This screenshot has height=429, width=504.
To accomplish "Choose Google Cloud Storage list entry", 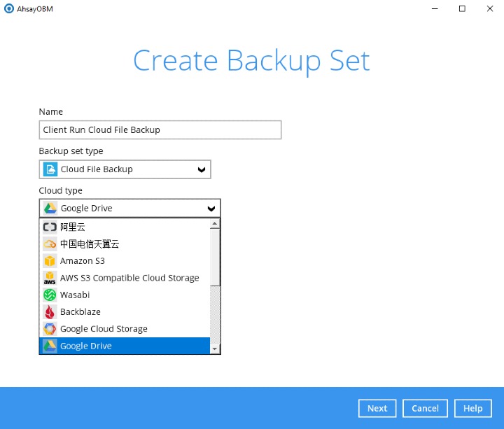I will 104,329.
